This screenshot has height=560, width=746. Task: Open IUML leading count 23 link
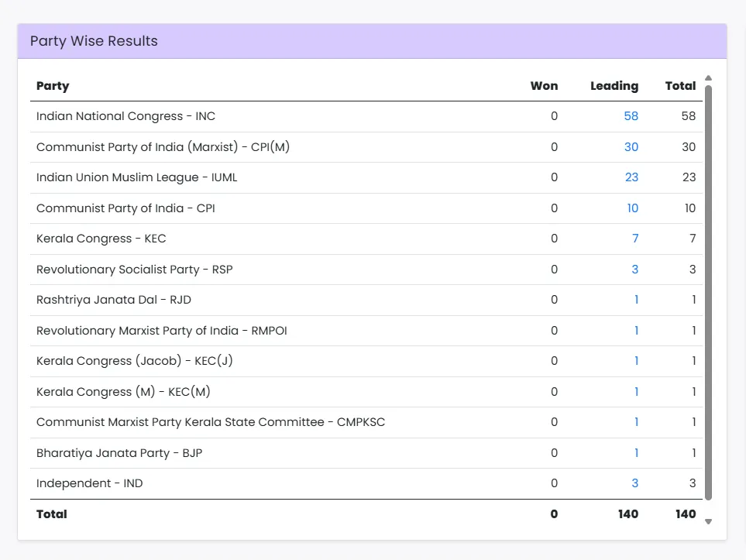(x=631, y=177)
